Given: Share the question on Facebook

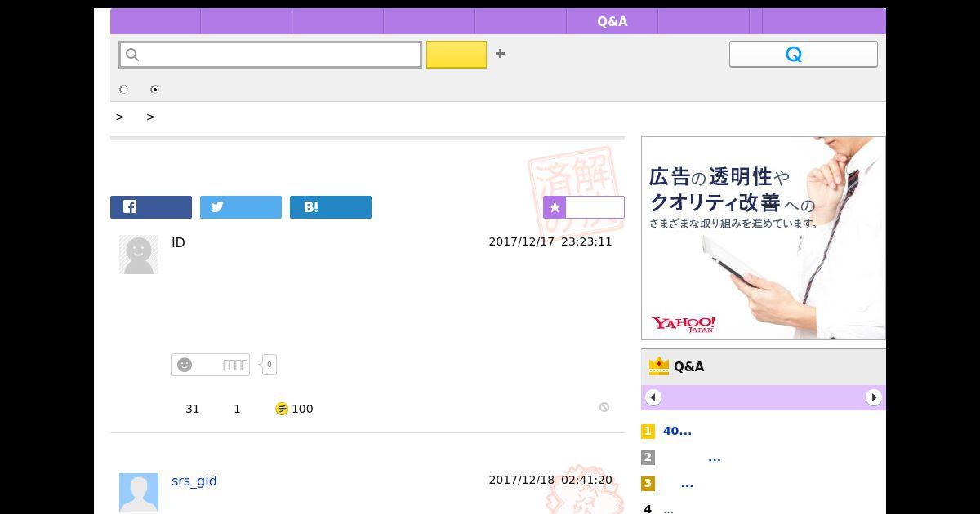Looking at the screenshot, I should click(x=151, y=207).
